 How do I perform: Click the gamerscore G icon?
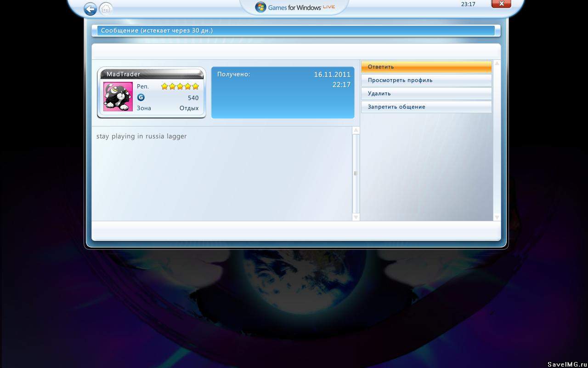(141, 98)
